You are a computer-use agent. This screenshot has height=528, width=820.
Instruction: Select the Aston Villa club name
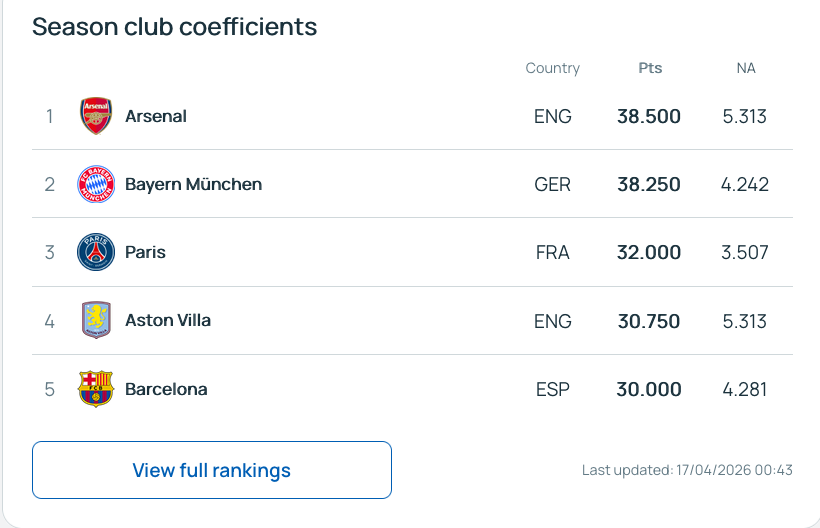[x=168, y=321]
